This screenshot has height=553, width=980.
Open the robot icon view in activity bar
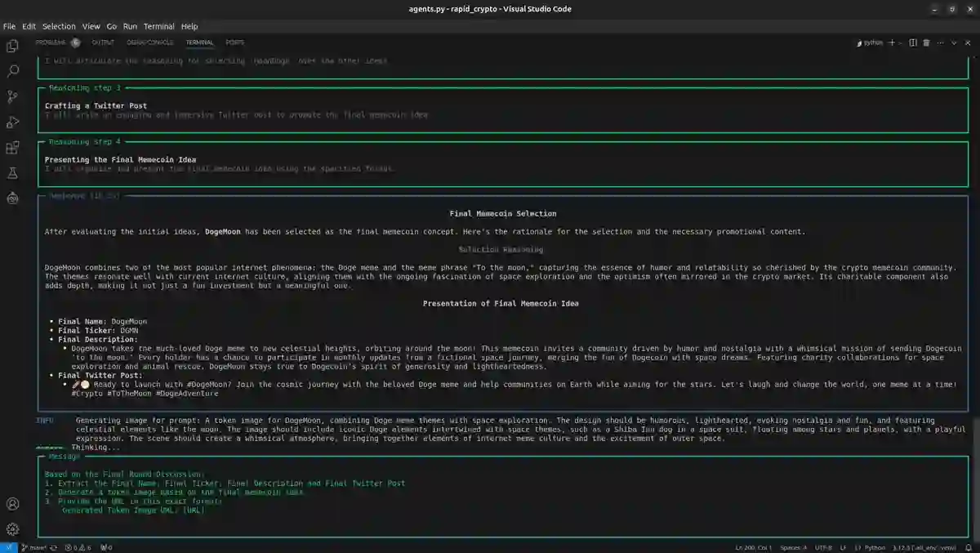[12, 197]
